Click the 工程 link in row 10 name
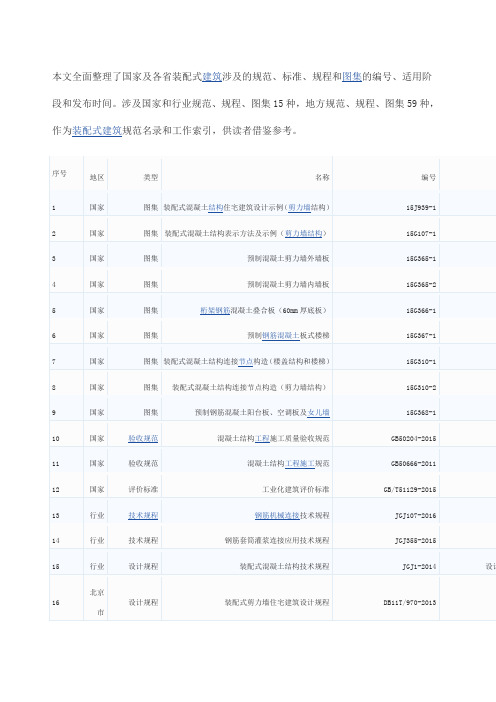 pos(262,438)
